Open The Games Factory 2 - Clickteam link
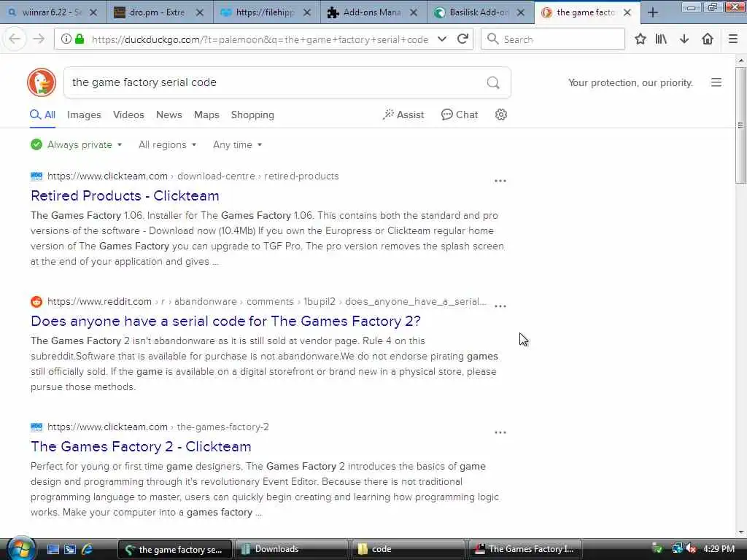Viewport: 747px width, 560px height. click(141, 447)
